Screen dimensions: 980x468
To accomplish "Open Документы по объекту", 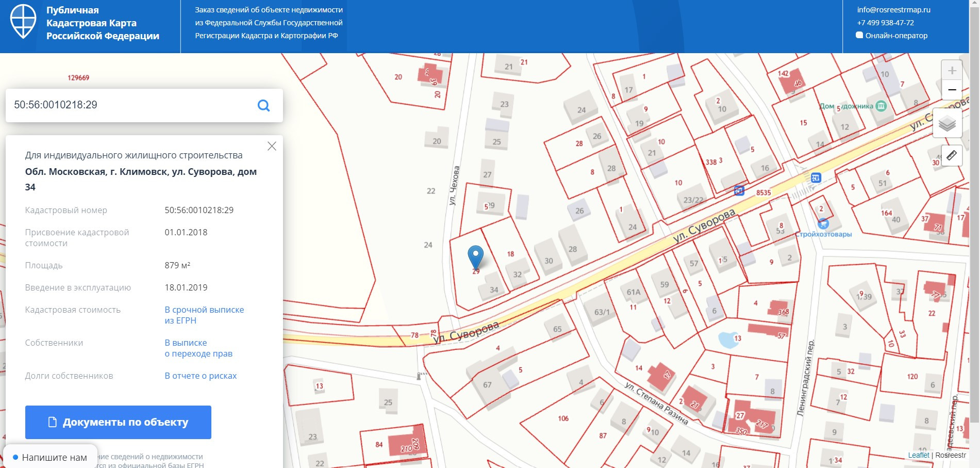I will click(x=118, y=422).
